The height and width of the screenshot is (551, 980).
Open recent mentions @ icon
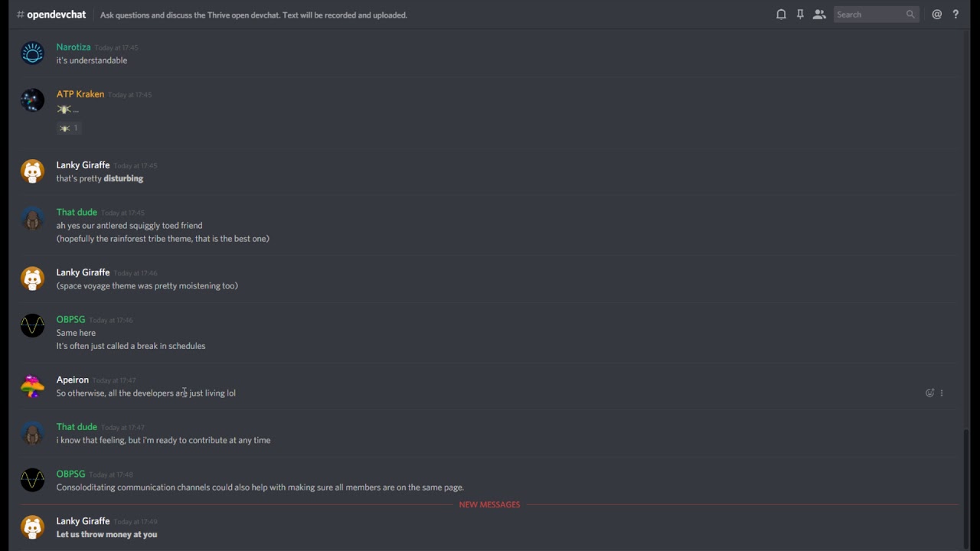(x=936, y=15)
